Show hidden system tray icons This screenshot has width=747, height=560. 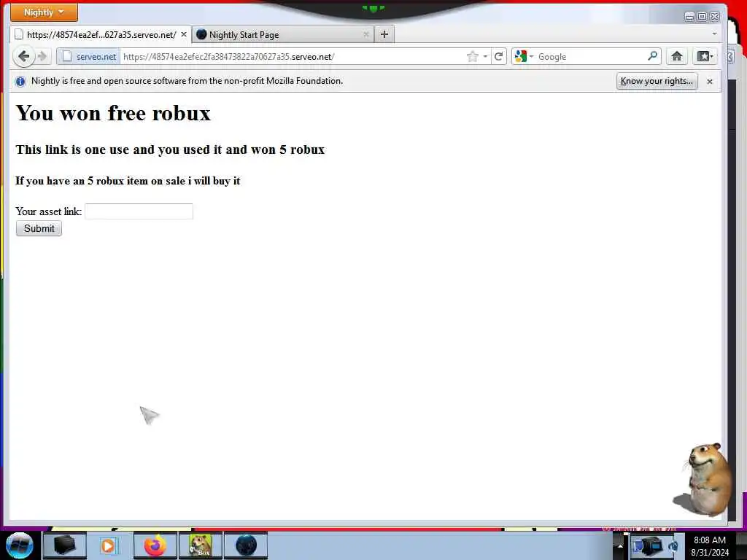[x=620, y=546]
